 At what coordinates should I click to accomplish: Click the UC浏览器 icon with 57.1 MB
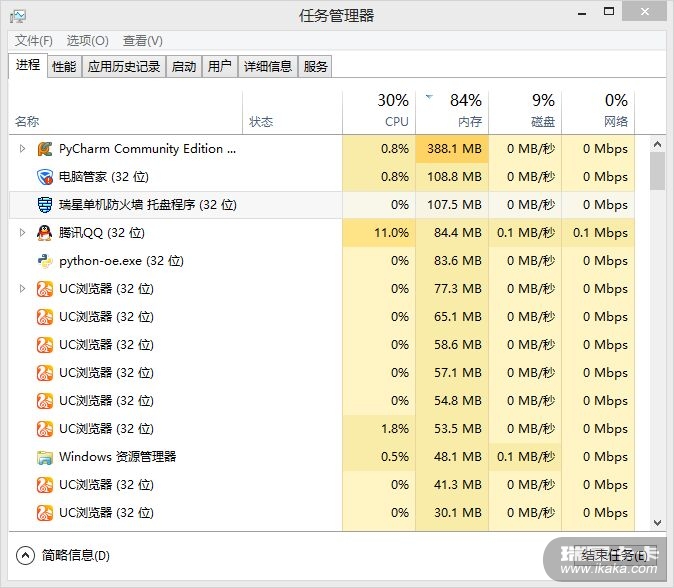pyautogui.click(x=45, y=373)
